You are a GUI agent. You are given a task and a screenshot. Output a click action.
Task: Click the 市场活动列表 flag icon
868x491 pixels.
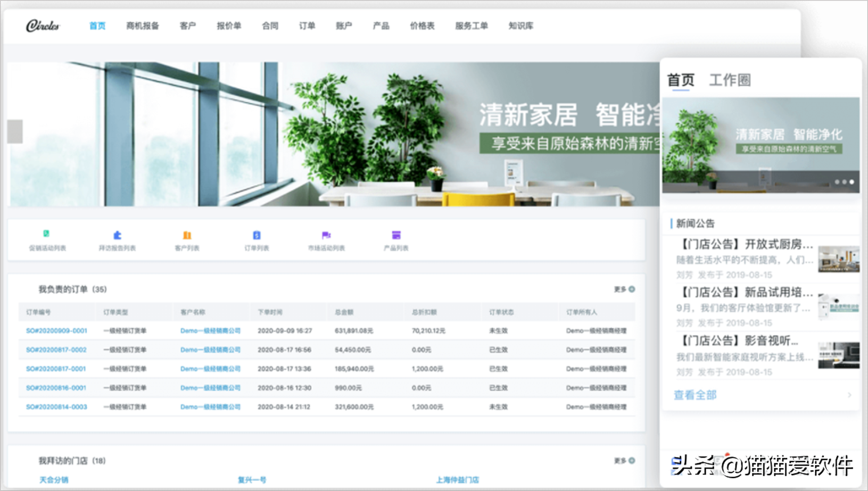[x=326, y=240]
